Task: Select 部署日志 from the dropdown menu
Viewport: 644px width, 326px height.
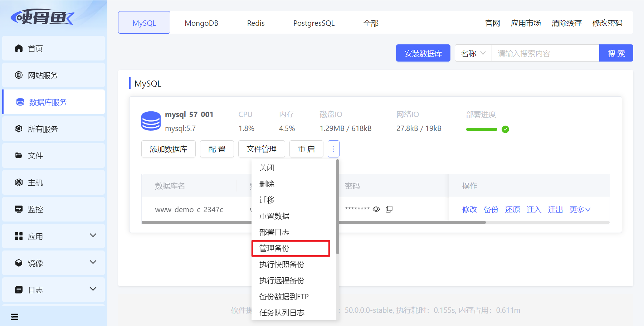Action: [x=293, y=232]
